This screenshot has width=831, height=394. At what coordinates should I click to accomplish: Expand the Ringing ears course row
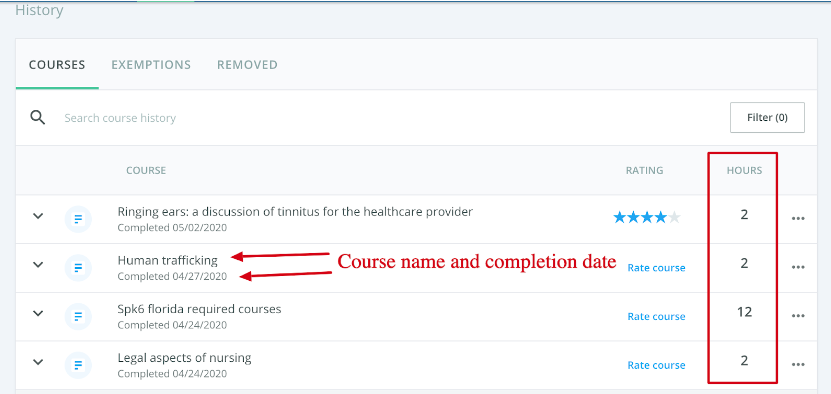[38, 216]
